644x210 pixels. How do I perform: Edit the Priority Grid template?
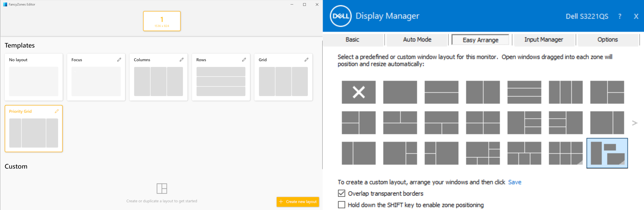[x=57, y=111]
